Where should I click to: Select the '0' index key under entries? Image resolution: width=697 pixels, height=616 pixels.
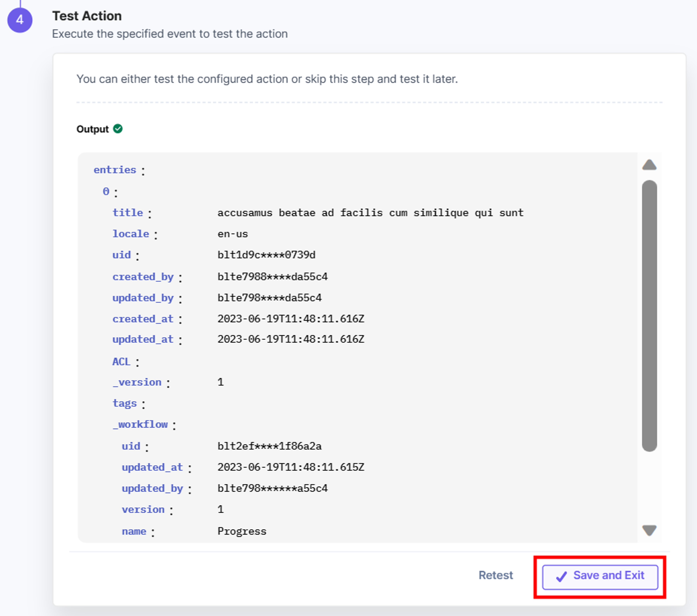pyautogui.click(x=106, y=191)
